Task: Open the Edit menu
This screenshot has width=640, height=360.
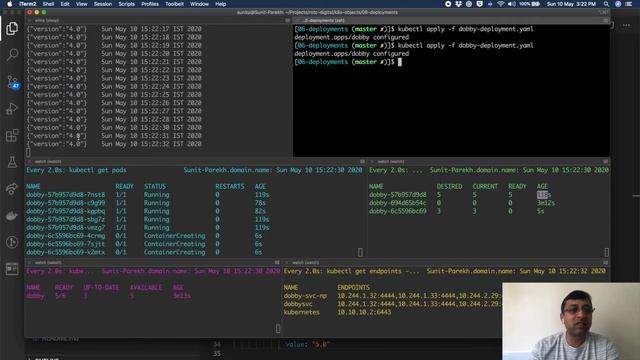Action: 65,4
